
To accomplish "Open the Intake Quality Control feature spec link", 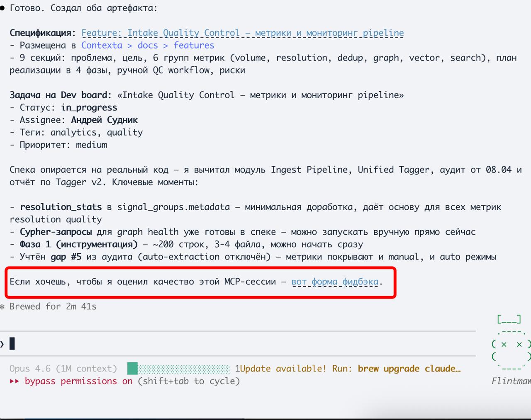I will [242, 33].
